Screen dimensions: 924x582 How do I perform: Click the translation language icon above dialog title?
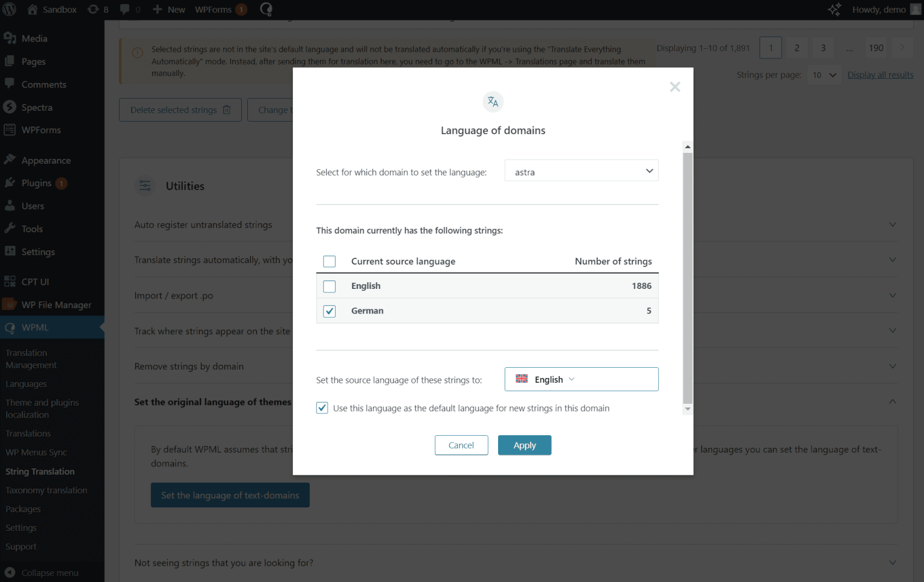coord(493,101)
